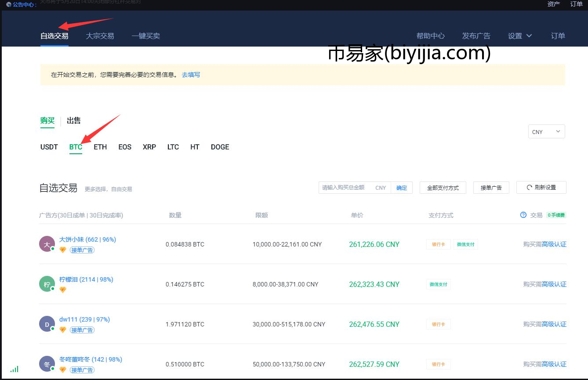Screen dimensions: 588x380
Task: Click 去填写 link in notice banner
Action: [191, 75]
